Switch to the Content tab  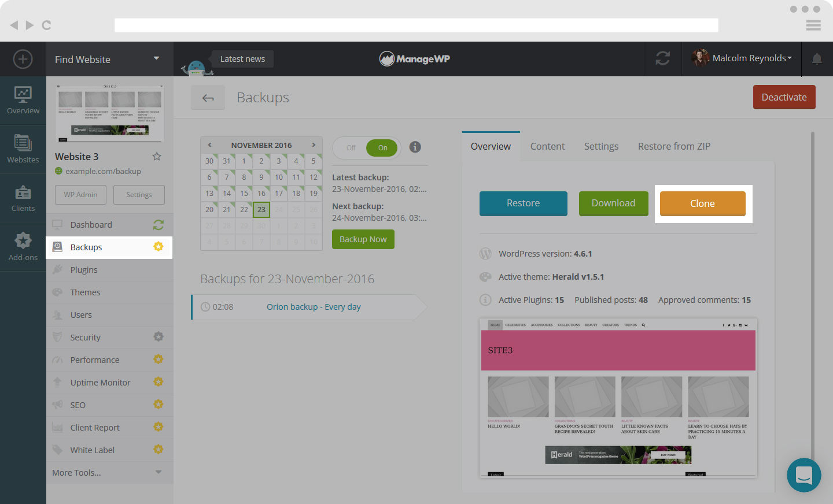pyautogui.click(x=547, y=146)
